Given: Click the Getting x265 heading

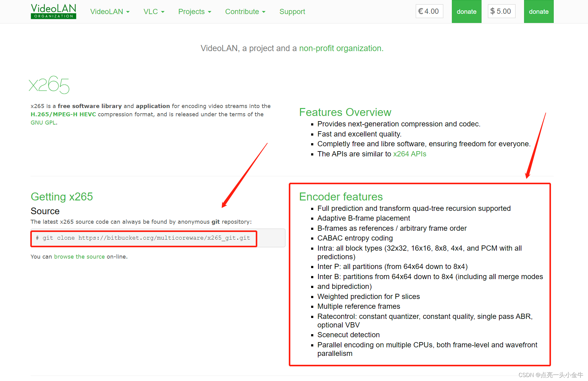Looking at the screenshot, I should (x=62, y=197).
